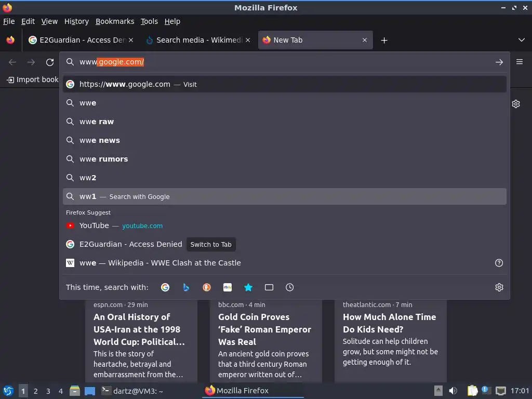Click the help icon on Wikipedia suggestion
The height and width of the screenshot is (399, 532).
pos(499,263)
